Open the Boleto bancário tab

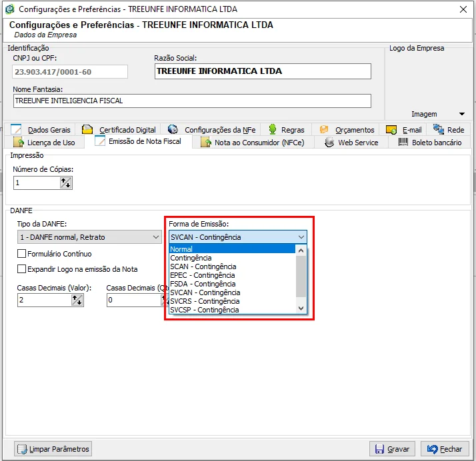click(x=430, y=143)
